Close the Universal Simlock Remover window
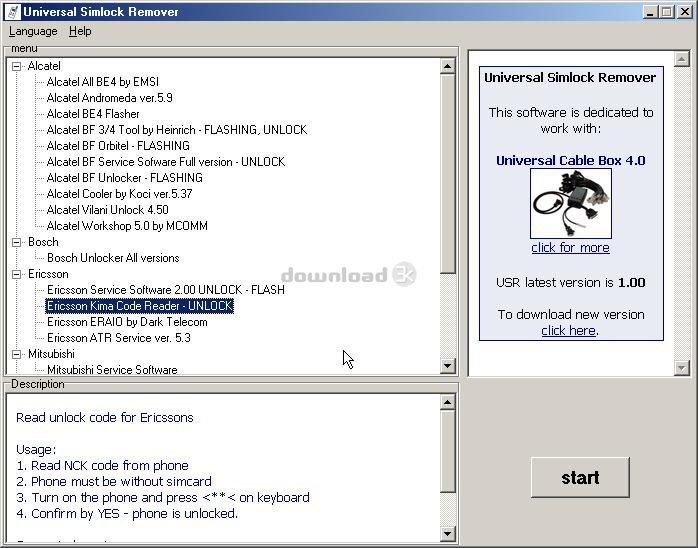 [x=685, y=12]
